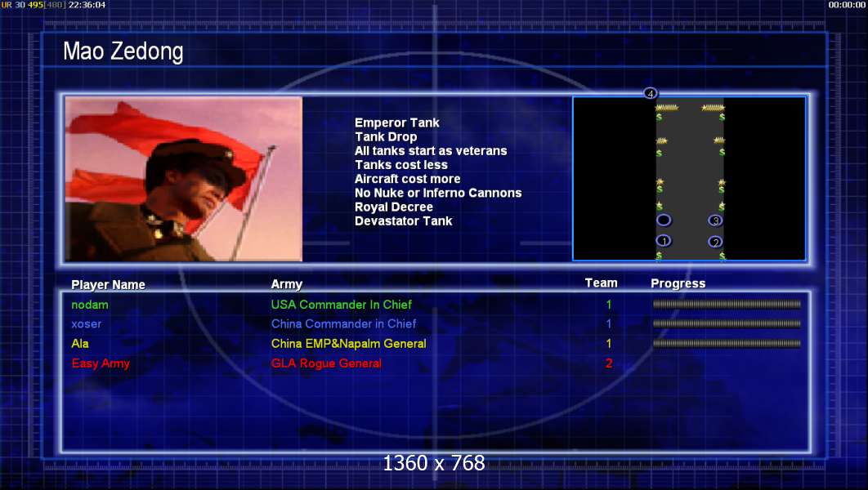This screenshot has width=868, height=490.
Task: Click start position 4 marker above the minimap
Action: coord(651,93)
